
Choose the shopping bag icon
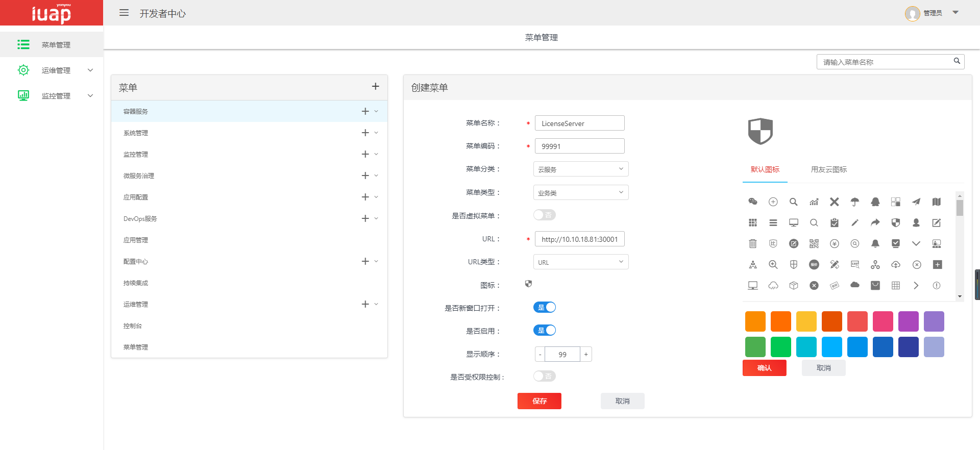click(x=875, y=285)
